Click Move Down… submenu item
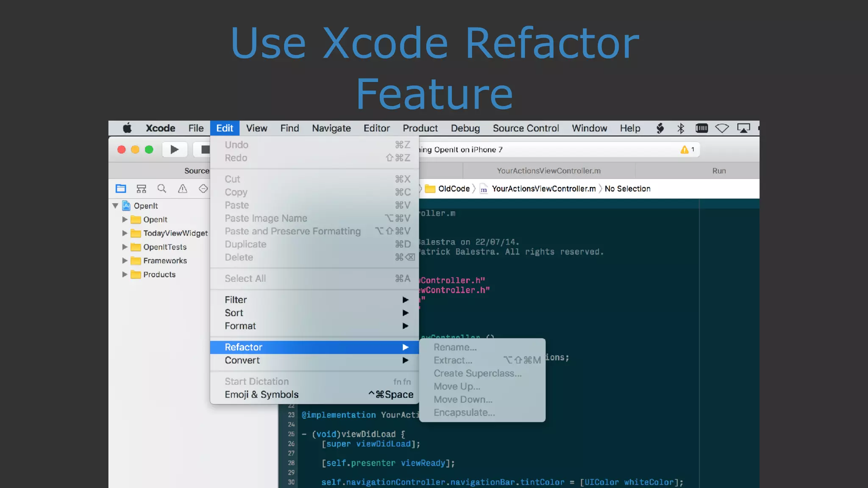The width and height of the screenshot is (868, 488). coord(482,400)
